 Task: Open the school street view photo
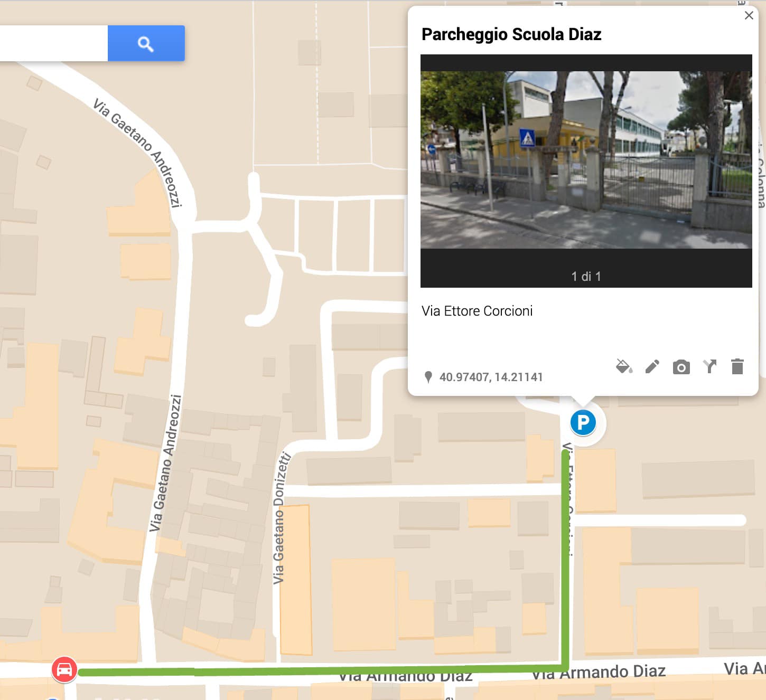click(x=586, y=159)
